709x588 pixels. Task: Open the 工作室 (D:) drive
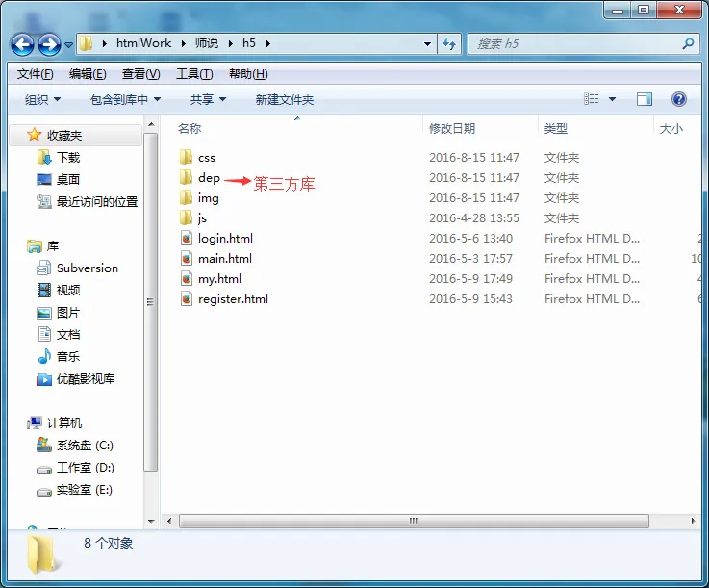pyautogui.click(x=86, y=468)
